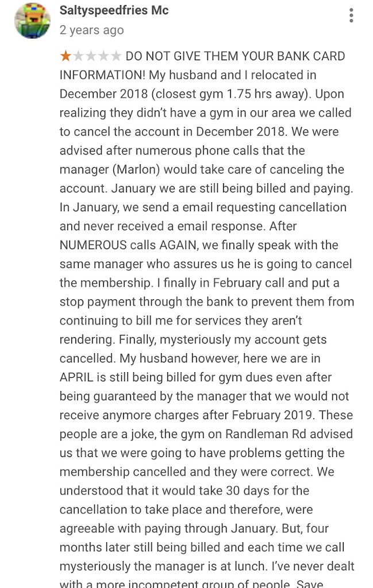373x588 pixels.
Task: Open the three-dot more options menu
Action: 351,16
